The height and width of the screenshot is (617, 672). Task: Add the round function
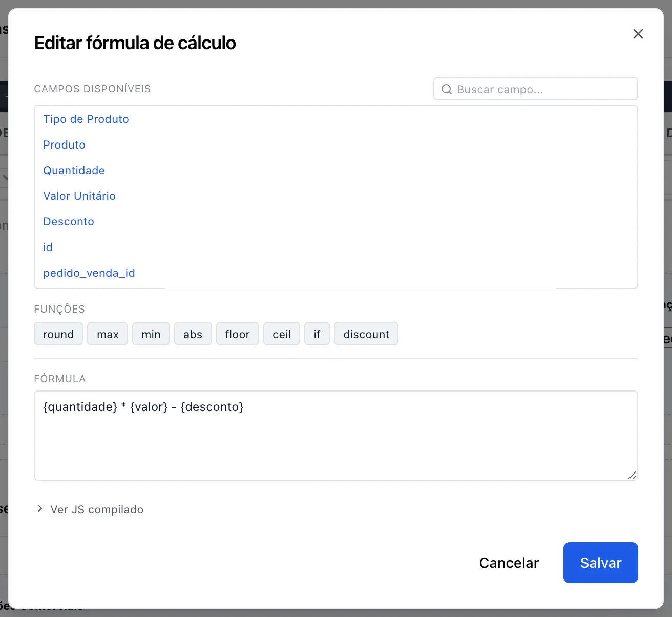(x=58, y=334)
